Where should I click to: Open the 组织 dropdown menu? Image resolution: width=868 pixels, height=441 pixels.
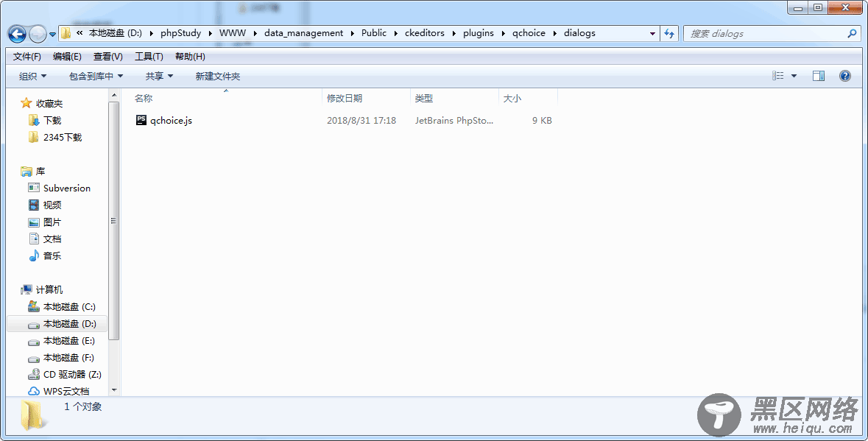coord(32,76)
